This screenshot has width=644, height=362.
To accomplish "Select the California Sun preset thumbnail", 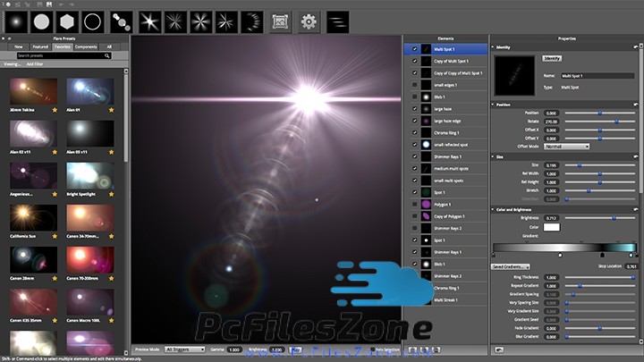I will [34, 217].
